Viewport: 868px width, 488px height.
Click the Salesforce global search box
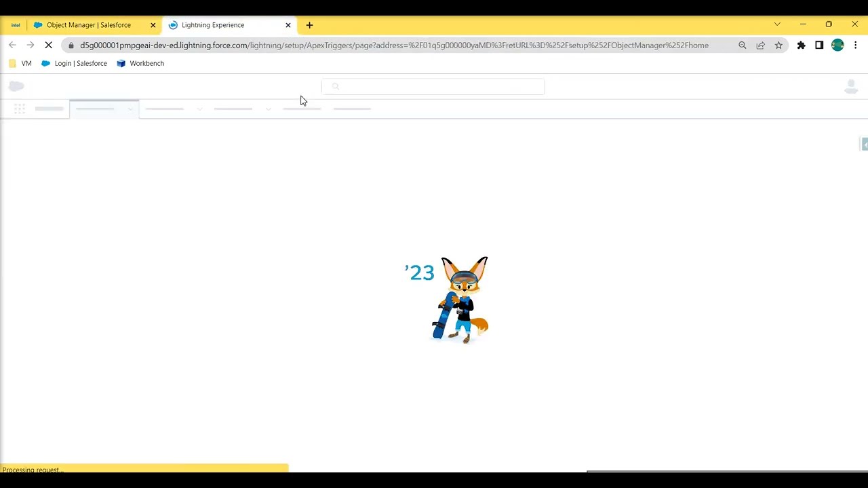point(433,87)
